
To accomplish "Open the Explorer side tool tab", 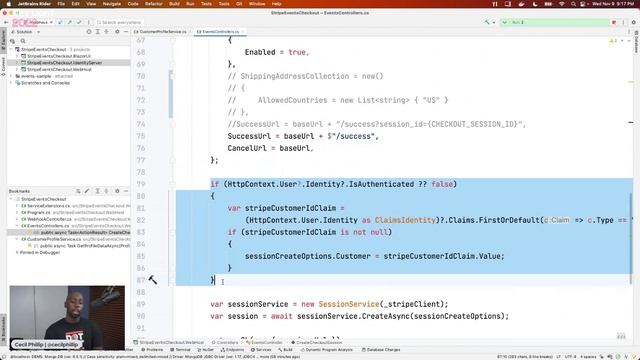I will click(x=3, y=40).
